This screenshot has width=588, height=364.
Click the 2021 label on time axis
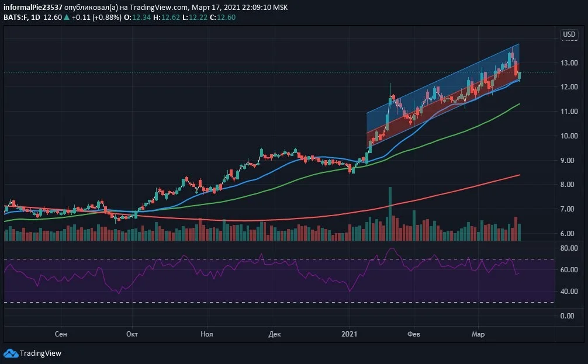(349, 334)
